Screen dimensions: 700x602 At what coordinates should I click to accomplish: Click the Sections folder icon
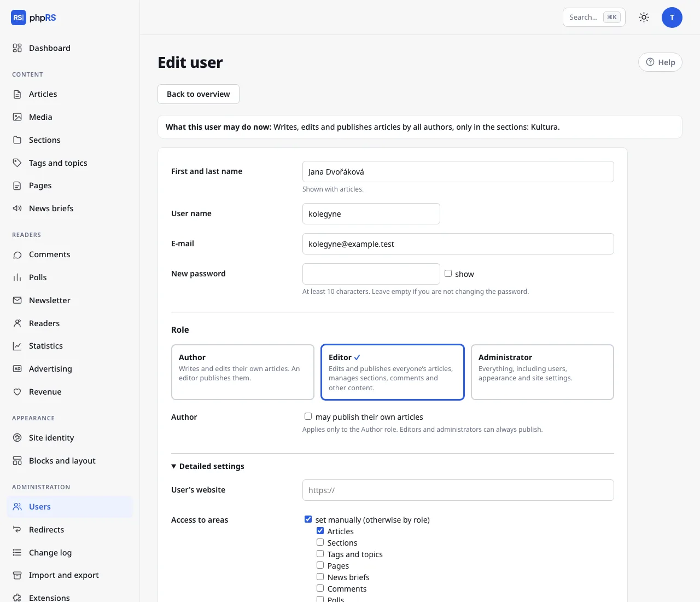point(17,140)
